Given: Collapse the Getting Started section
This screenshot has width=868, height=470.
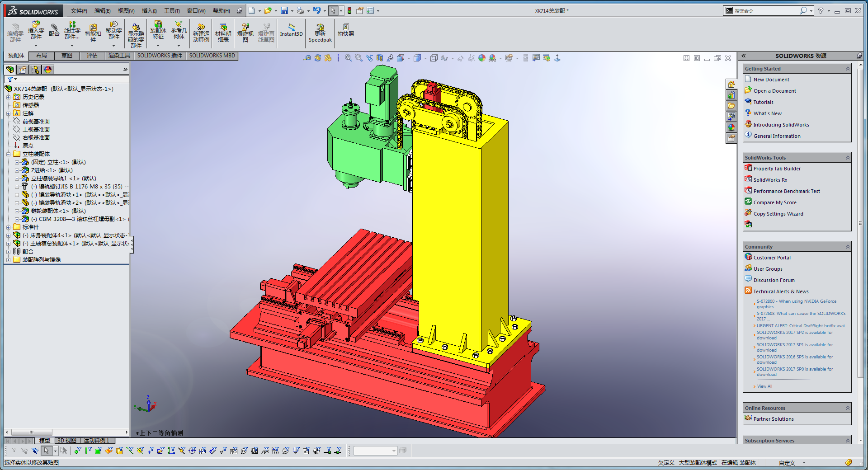Looking at the screenshot, I should pos(848,69).
